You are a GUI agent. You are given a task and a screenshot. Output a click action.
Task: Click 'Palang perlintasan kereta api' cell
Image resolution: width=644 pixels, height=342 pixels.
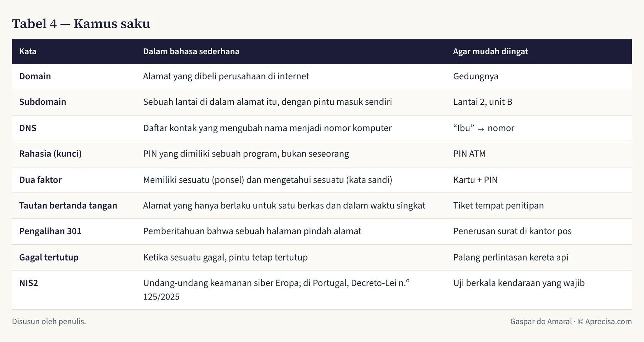click(511, 257)
